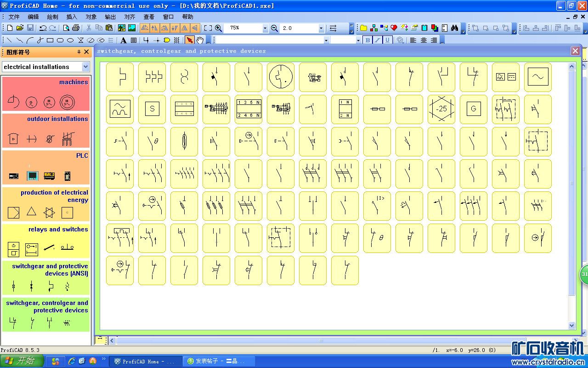The height and width of the screenshot is (368, 588).
Task: Open the PLC symbol category
Action: pyautogui.click(x=46, y=167)
